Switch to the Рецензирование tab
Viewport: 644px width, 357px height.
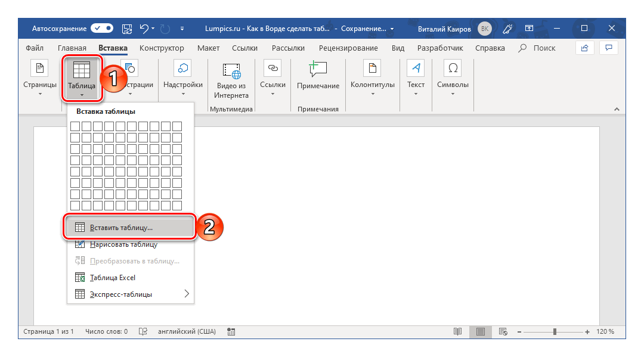tap(348, 48)
